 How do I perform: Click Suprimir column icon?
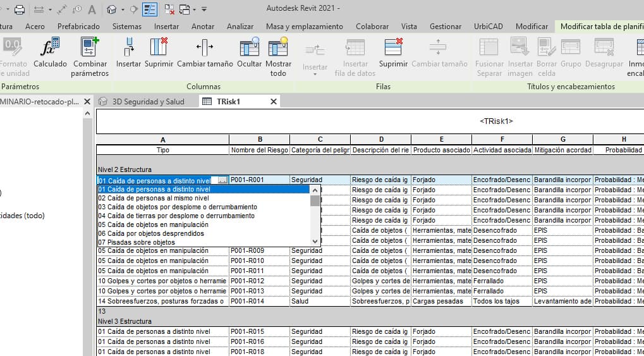pos(158,46)
